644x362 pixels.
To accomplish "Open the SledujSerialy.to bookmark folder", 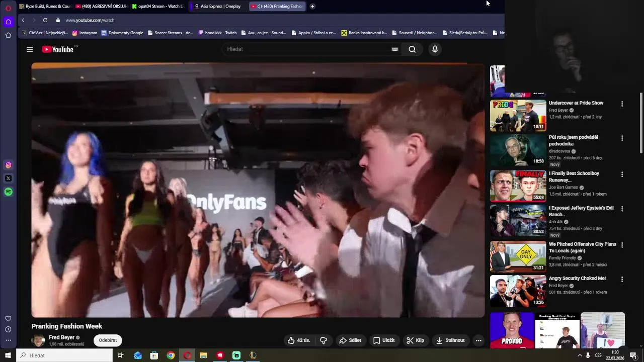I will [465, 33].
